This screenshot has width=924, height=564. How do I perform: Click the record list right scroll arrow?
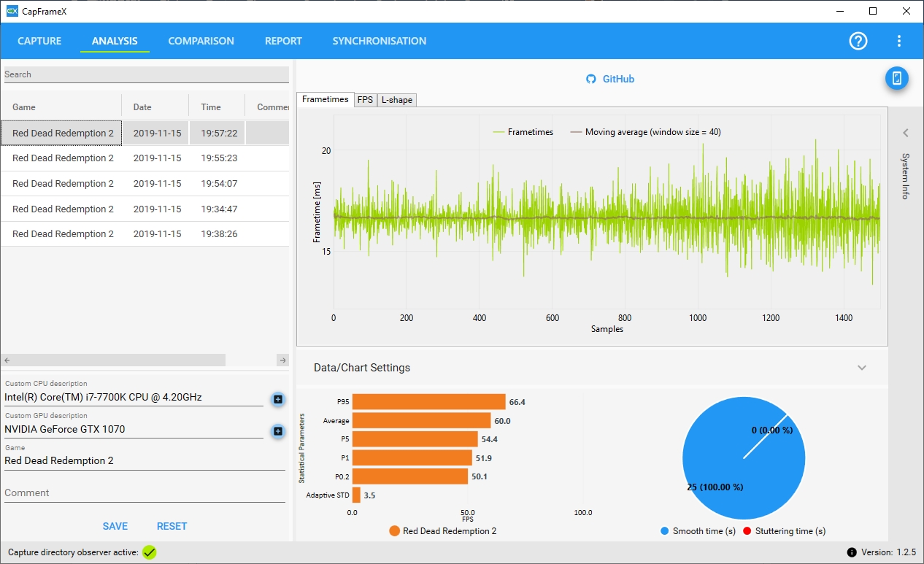[283, 360]
